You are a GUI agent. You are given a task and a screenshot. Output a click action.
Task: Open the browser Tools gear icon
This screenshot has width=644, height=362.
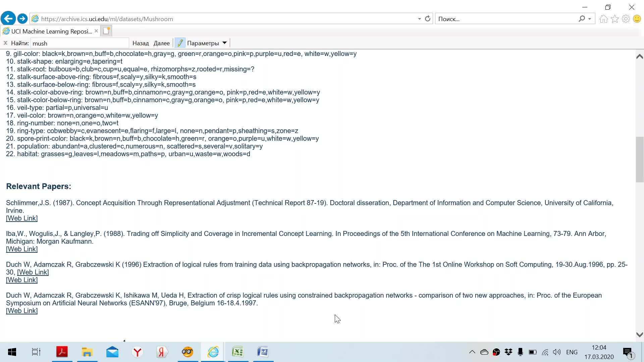pos(626,19)
